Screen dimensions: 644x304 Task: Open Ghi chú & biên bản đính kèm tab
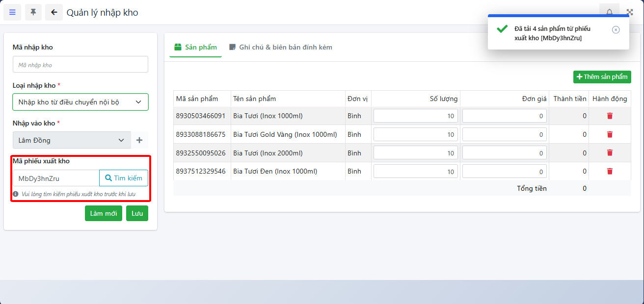pos(281,48)
